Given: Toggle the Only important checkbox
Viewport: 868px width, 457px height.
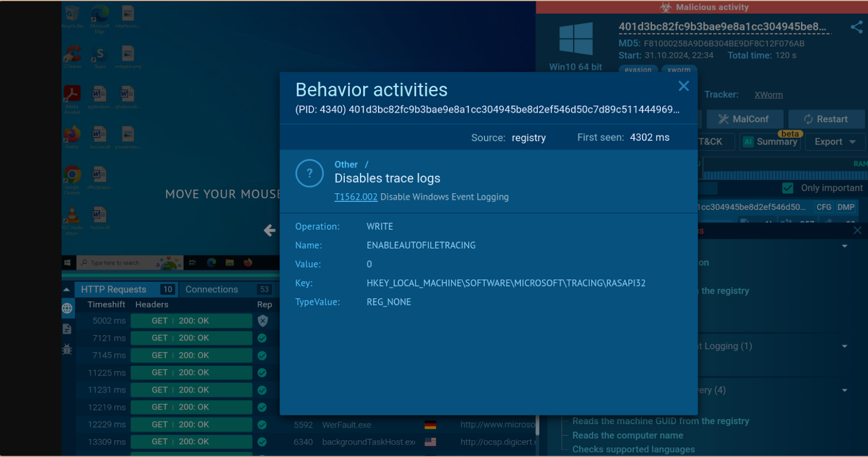Looking at the screenshot, I should (x=788, y=188).
